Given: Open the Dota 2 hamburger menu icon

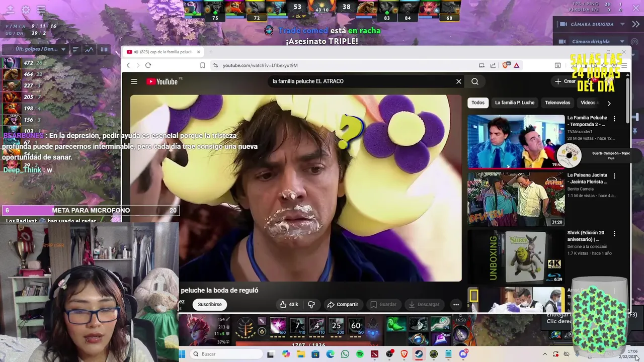Looking at the screenshot, I should (41, 10).
